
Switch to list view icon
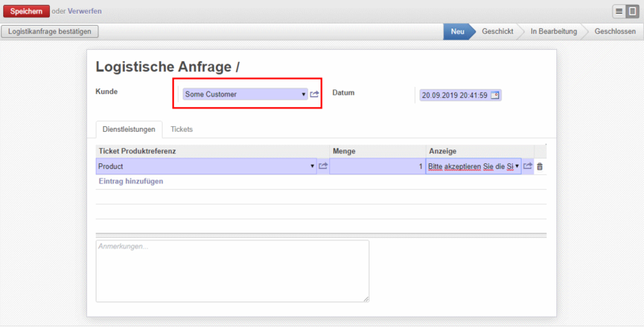coord(620,11)
